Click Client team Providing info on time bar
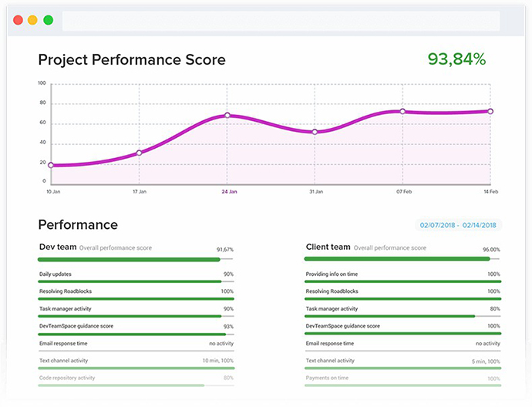The width and height of the screenshot is (532, 407). [402, 281]
